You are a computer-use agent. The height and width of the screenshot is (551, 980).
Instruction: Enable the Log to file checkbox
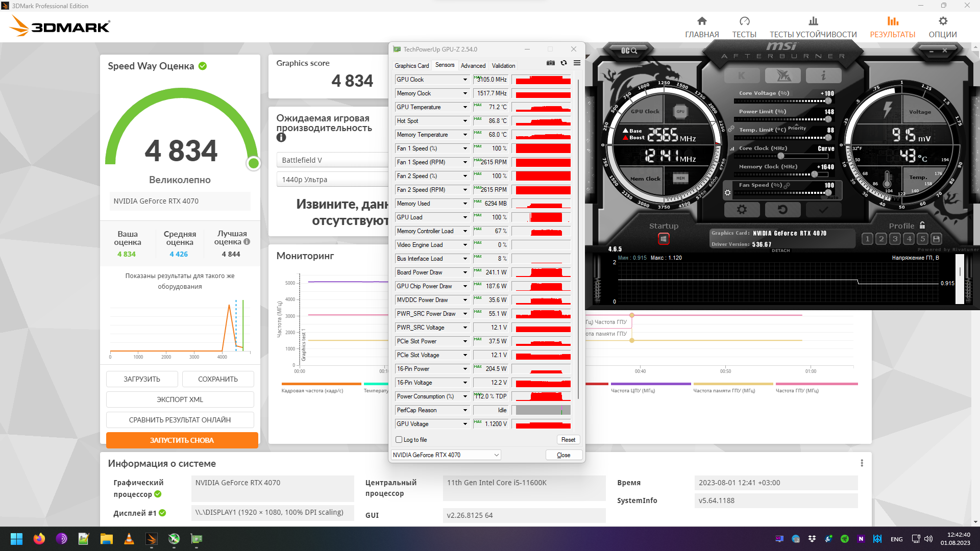[x=399, y=440]
